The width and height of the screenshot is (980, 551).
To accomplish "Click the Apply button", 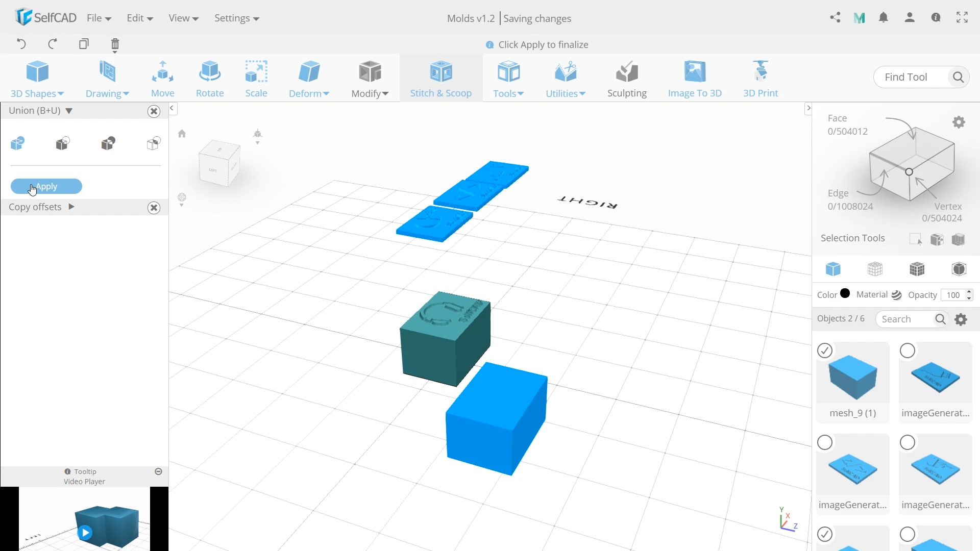I will tap(46, 186).
